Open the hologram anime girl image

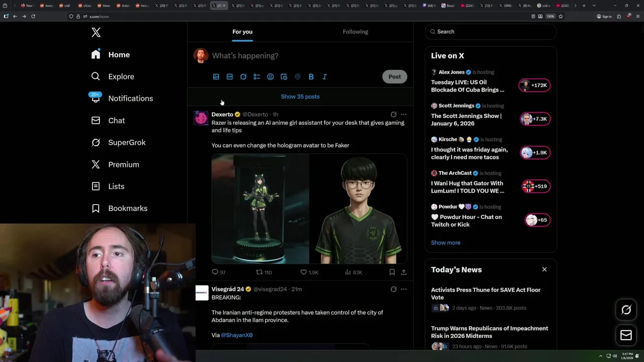click(x=260, y=209)
